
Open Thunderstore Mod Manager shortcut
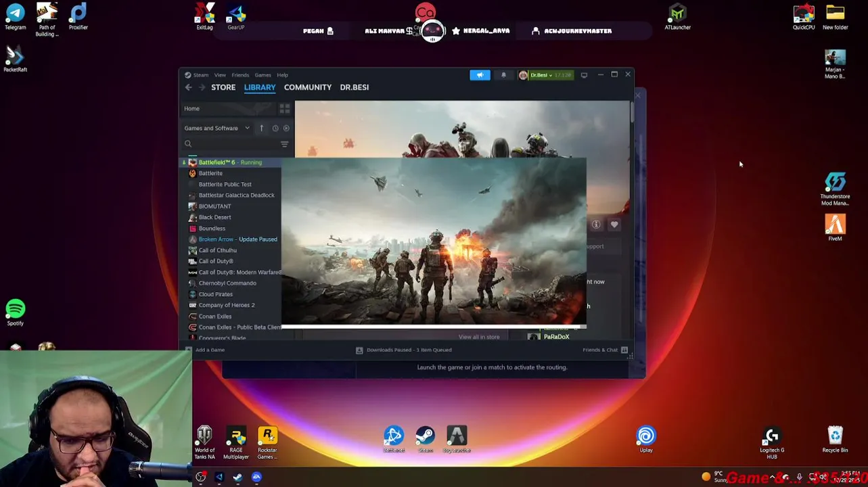click(x=835, y=189)
